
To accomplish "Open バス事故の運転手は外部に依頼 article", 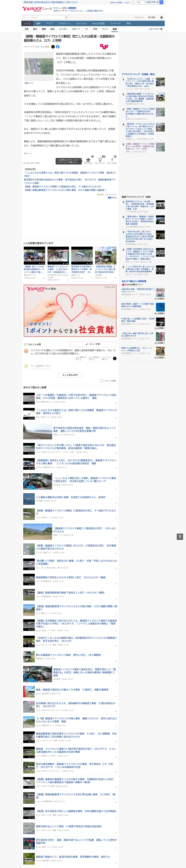I will click(71, 497).
